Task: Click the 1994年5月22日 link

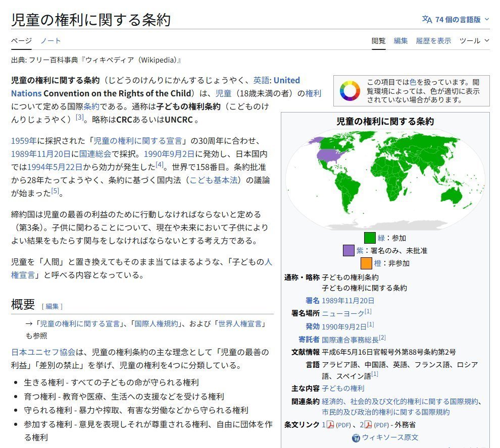Action: coord(55,167)
